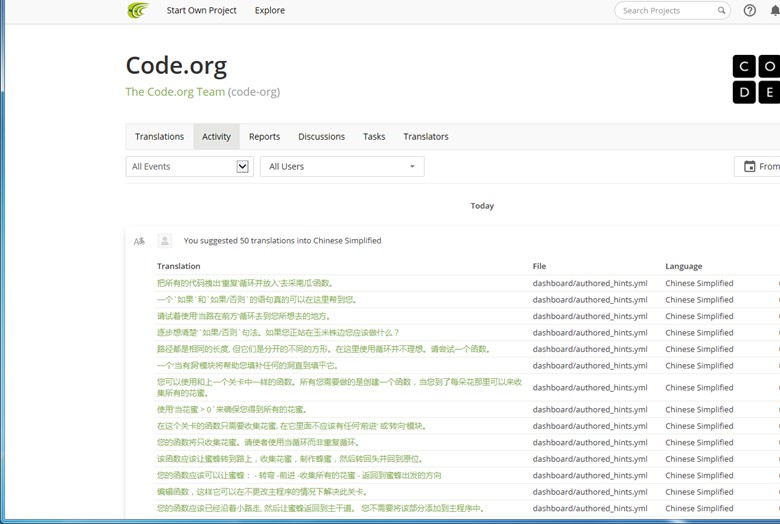
Task: Open the Tasks tab
Action: point(374,136)
